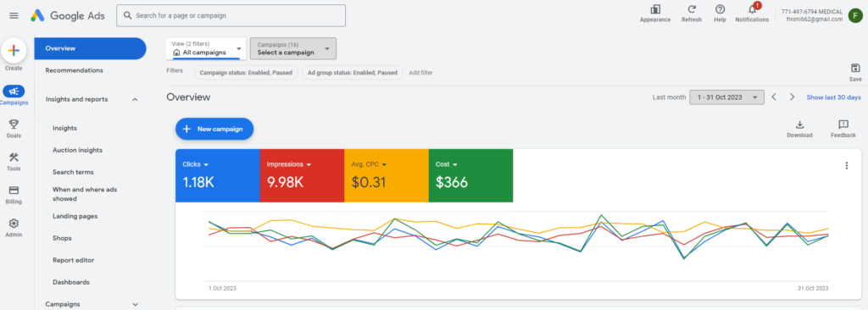Screen dimensions: 868x310
Task: Open the 1 - 31 Oct 2023 date range dropdown
Action: pyautogui.click(x=726, y=97)
